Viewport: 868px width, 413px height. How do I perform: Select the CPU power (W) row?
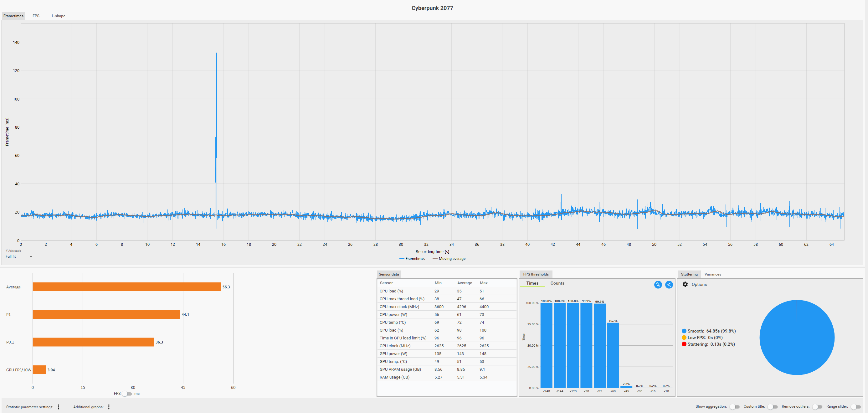[x=447, y=315]
